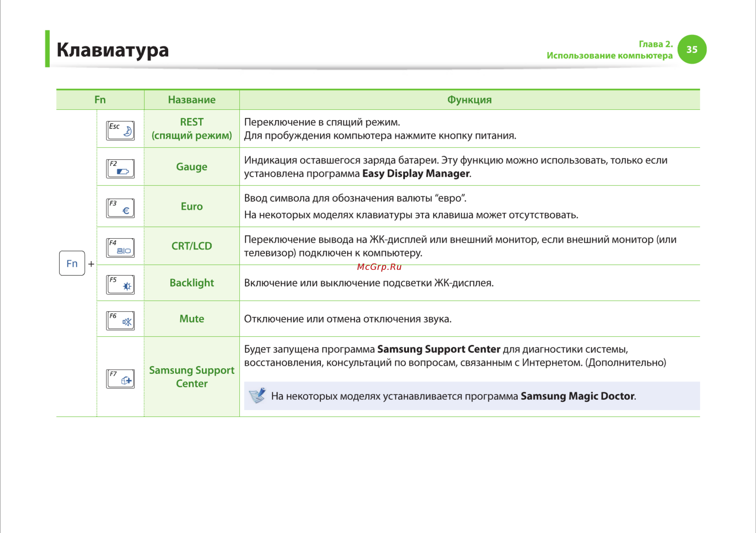Click the F5 backlight key icon
This screenshot has height=533, width=756.
tap(120, 285)
